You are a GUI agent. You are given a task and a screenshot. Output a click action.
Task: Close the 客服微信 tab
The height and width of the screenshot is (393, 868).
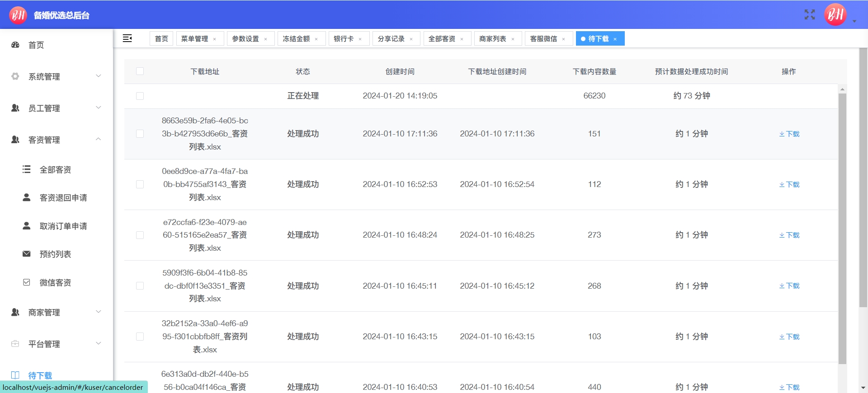(564, 39)
